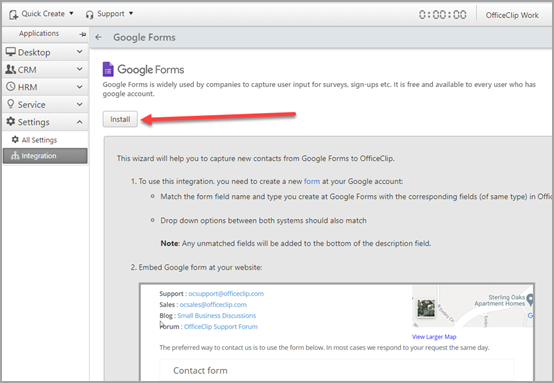Open the OfficeClip Work organization menu
The image size is (554, 383).
click(x=512, y=15)
